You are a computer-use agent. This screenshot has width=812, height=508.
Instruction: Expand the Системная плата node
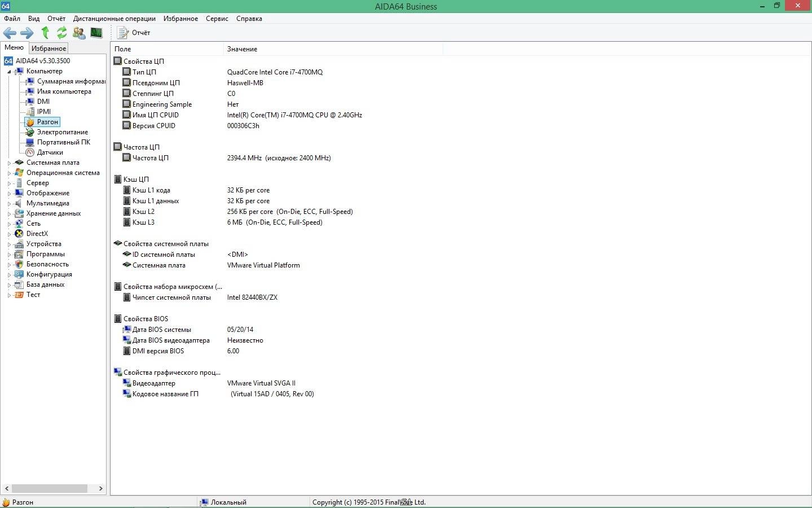coord(9,163)
